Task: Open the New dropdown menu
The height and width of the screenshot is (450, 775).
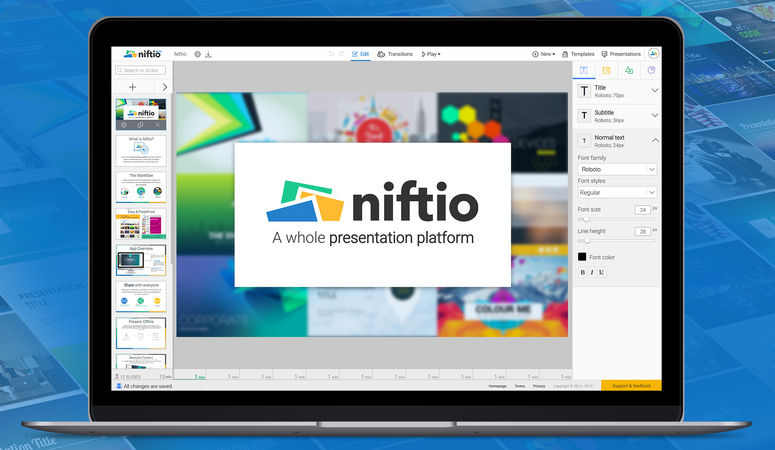Action: point(543,54)
